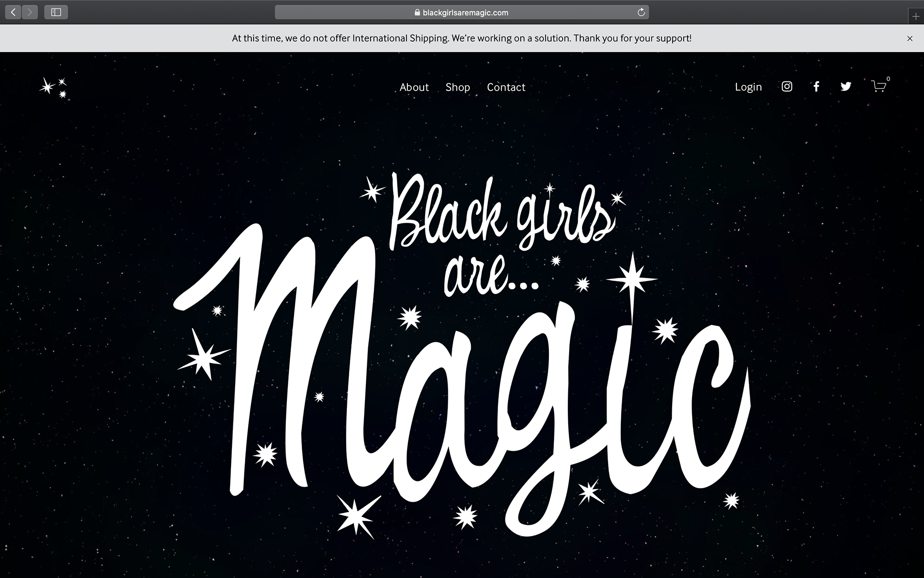Open the Facebook page icon
Image resolution: width=924 pixels, height=578 pixels.
coord(816,86)
